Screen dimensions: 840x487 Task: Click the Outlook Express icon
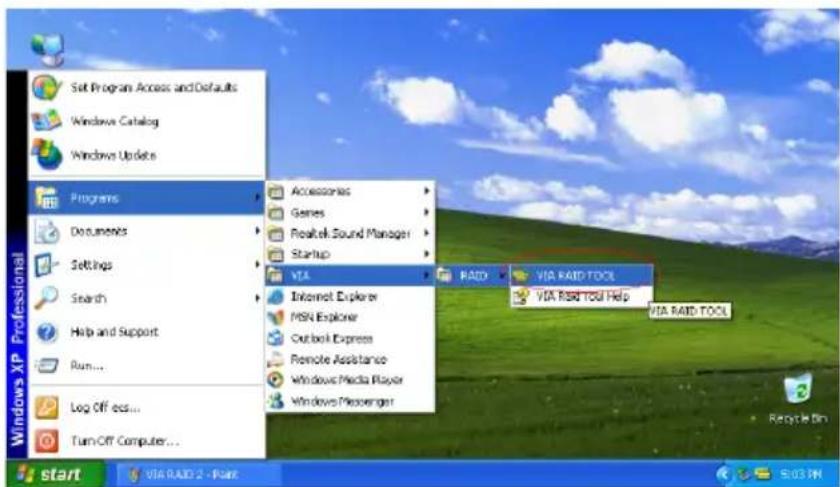tap(275, 338)
